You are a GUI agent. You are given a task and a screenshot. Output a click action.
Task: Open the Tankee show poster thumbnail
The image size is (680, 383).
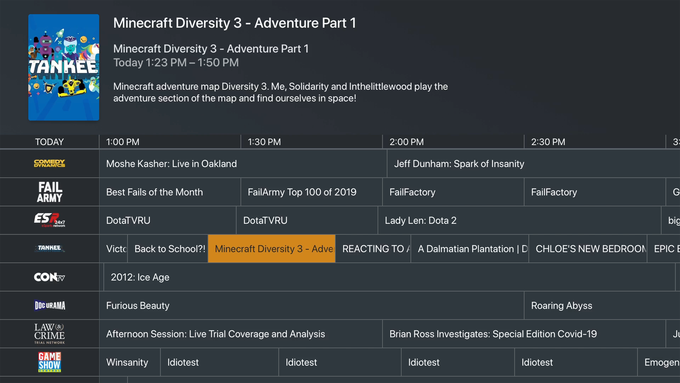[x=64, y=67]
